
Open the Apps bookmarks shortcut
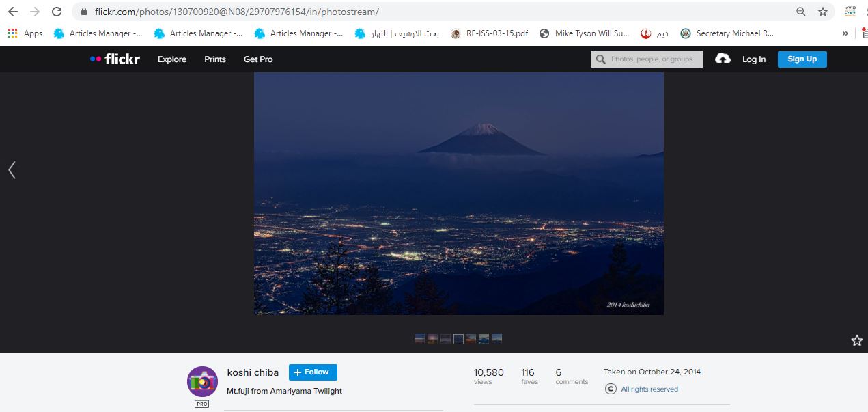25,33
